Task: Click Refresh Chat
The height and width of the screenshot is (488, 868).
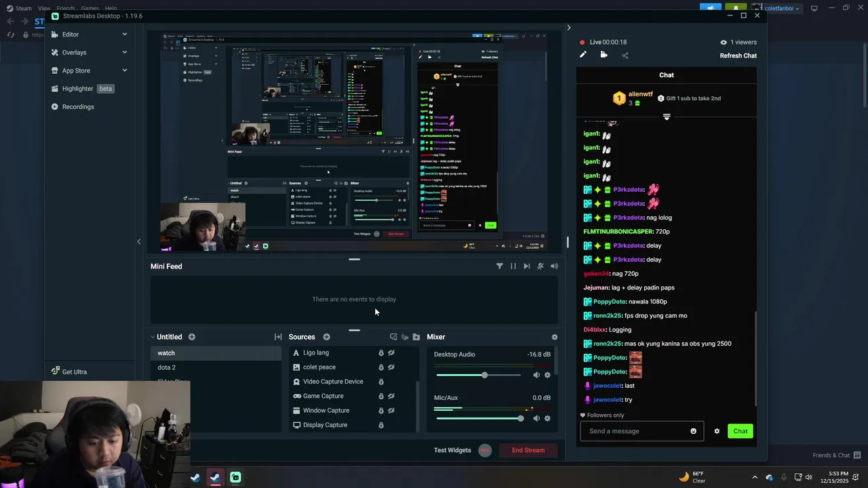Action: (738, 56)
